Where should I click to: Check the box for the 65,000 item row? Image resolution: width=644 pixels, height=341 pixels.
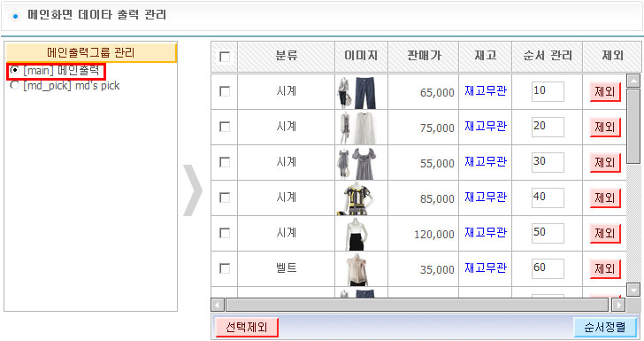pyautogui.click(x=225, y=91)
